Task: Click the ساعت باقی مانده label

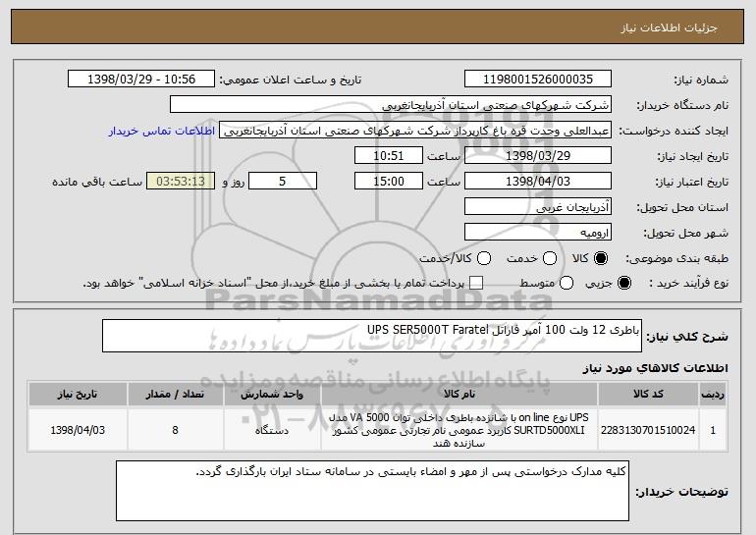Action: (x=97, y=182)
